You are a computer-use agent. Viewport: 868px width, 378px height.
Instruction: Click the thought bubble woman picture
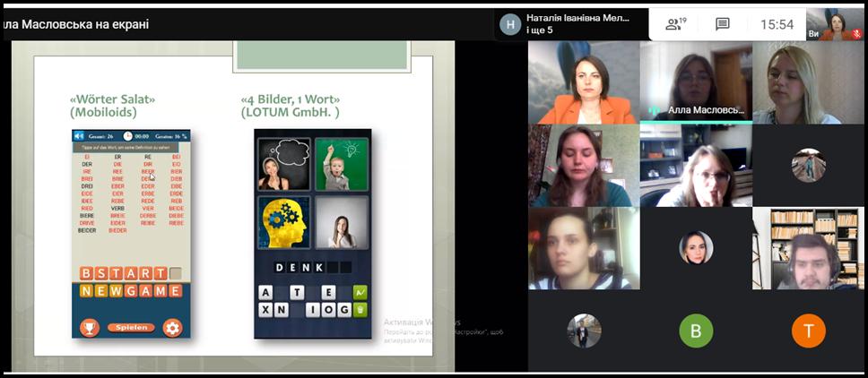[284, 164]
